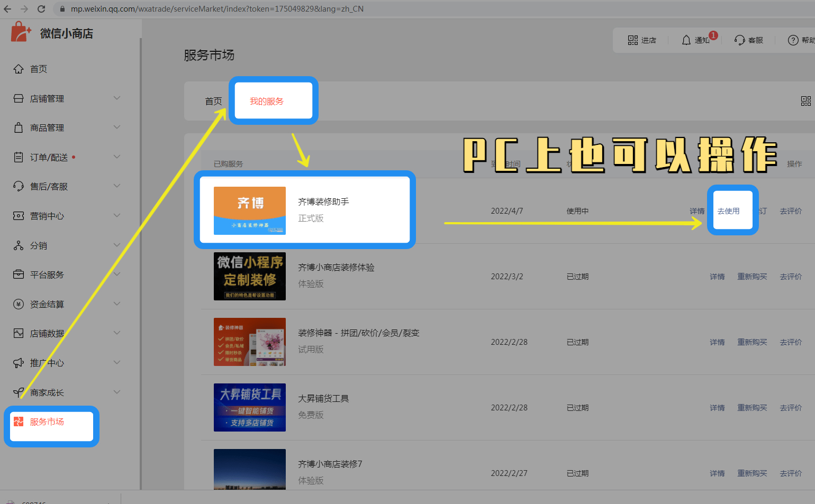Expand the 店铺管理 menu chevron
This screenshot has width=815, height=504.
tap(117, 98)
